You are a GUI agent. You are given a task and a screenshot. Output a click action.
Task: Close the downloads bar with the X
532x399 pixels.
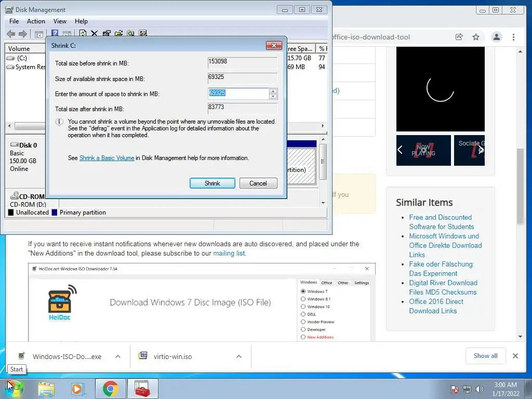pyautogui.click(x=515, y=356)
